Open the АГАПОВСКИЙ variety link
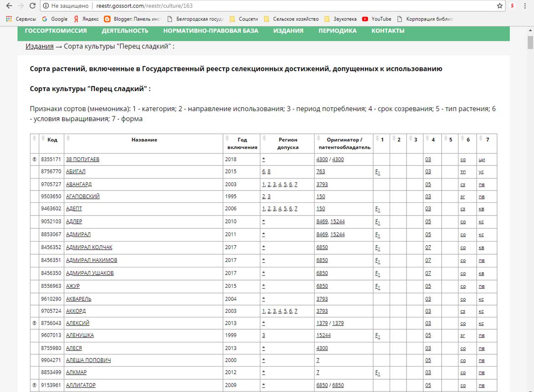The image size is (534, 392). tap(83, 196)
